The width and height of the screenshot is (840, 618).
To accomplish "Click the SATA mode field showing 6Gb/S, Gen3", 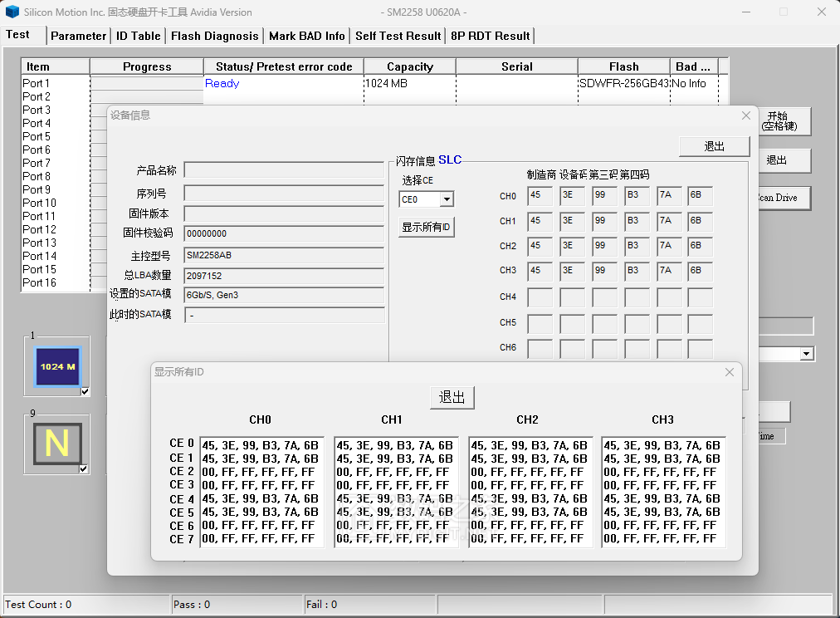I will tap(284, 296).
